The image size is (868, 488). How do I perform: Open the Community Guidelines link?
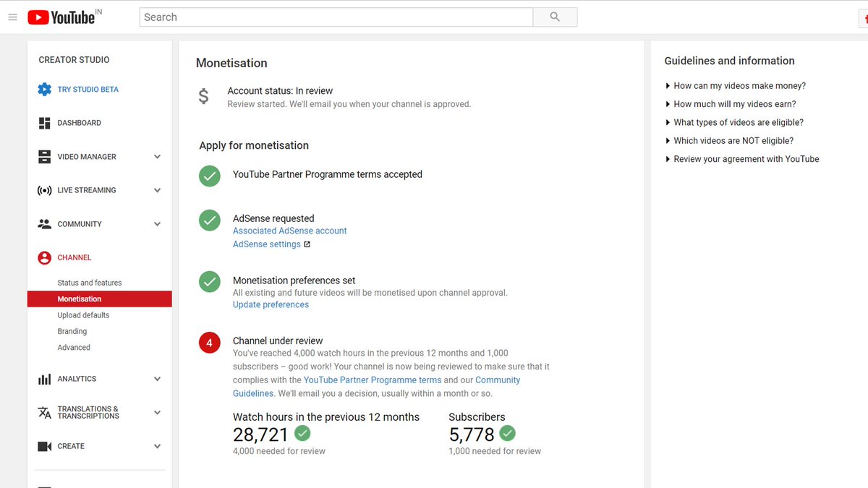[376, 387]
